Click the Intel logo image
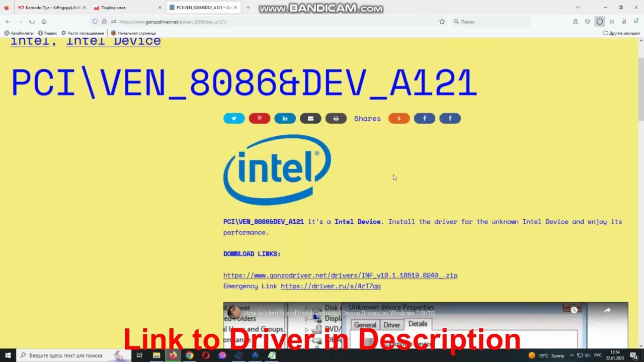Screen dimensions: 644x362 (x=277, y=170)
